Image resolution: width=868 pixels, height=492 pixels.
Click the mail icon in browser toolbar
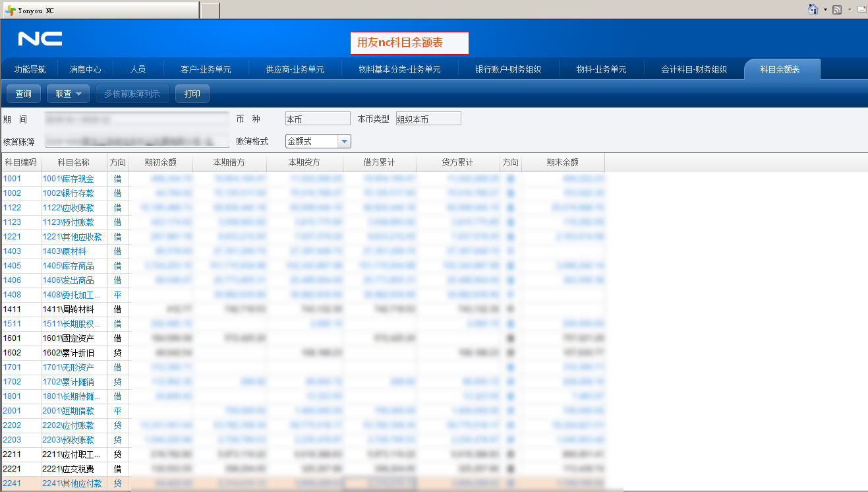[861, 9]
